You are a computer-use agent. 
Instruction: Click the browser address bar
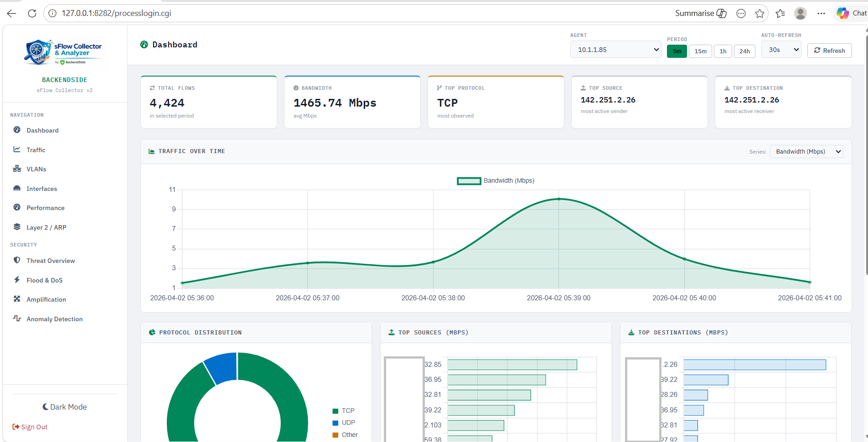click(182, 13)
